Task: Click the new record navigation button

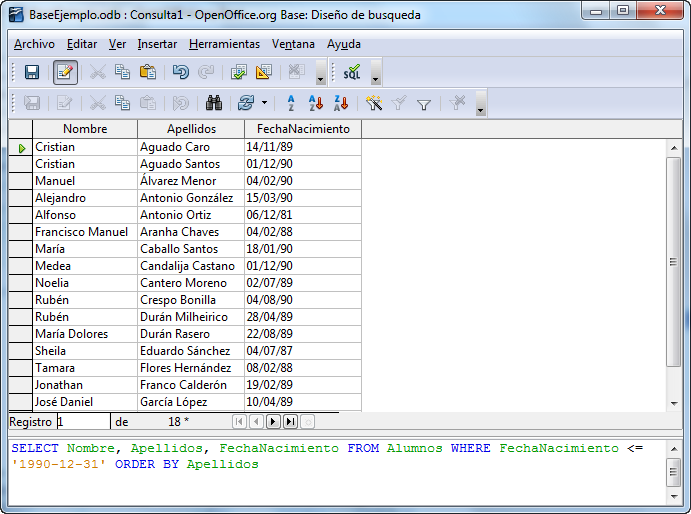Action: (308, 422)
